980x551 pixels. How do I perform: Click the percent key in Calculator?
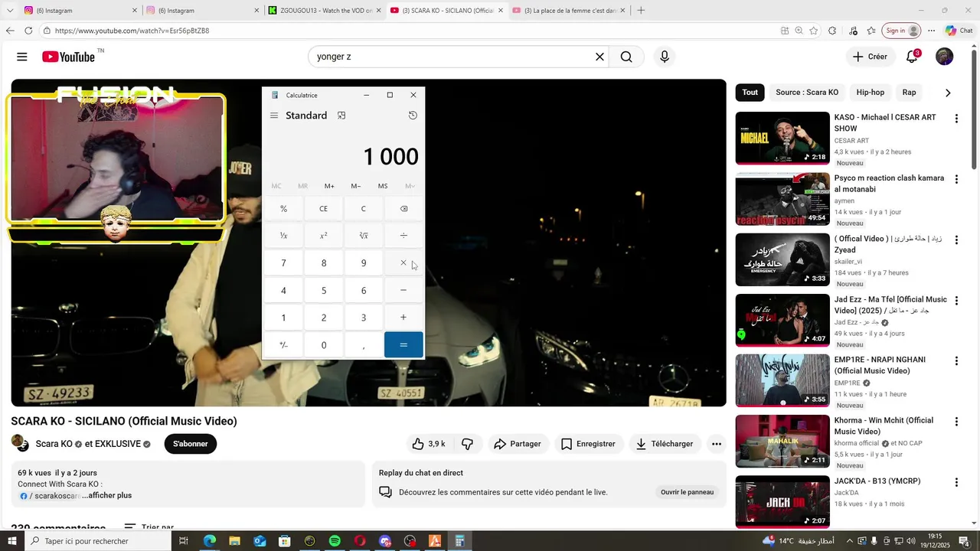click(283, 209)
